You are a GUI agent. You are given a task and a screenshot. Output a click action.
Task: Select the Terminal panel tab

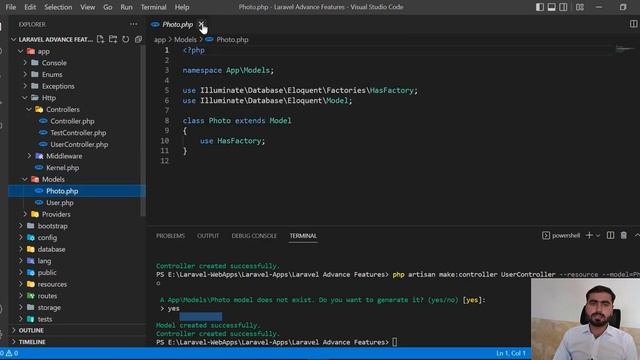click(303, 236)
